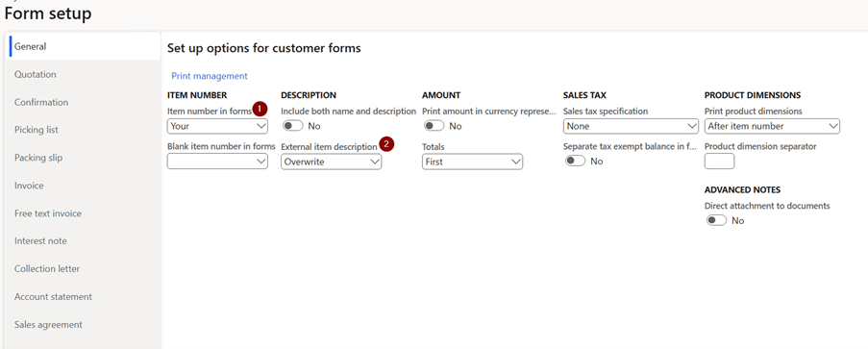Click the Print management link
The height and width of the screenshot is (349, 868).
(210, 76)
